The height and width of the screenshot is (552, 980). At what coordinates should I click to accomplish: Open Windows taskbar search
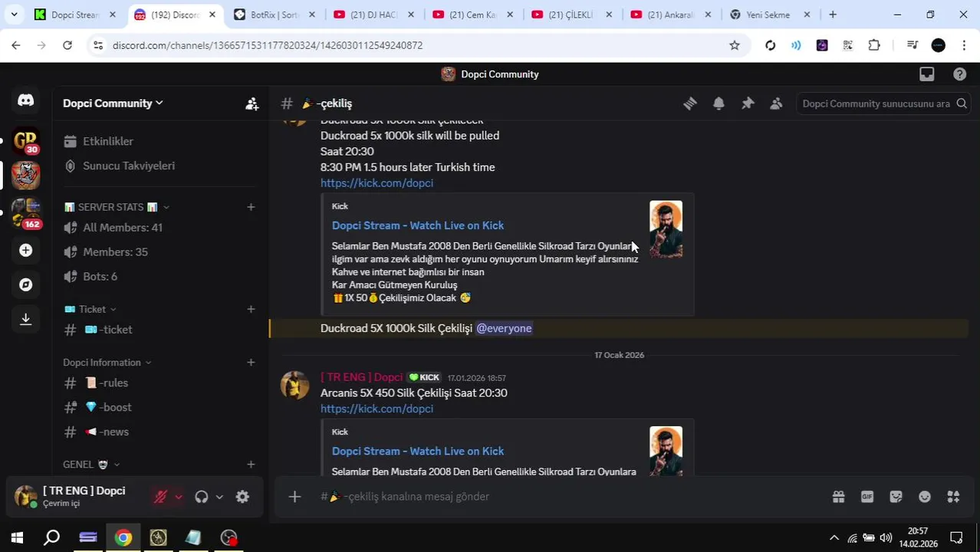click(52, 538)
